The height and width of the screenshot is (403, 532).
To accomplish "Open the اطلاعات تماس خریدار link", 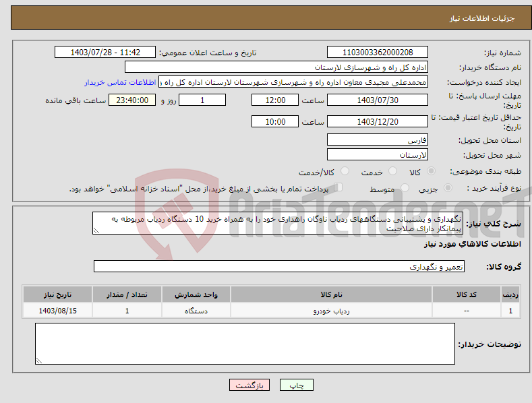I will [120, 82].
